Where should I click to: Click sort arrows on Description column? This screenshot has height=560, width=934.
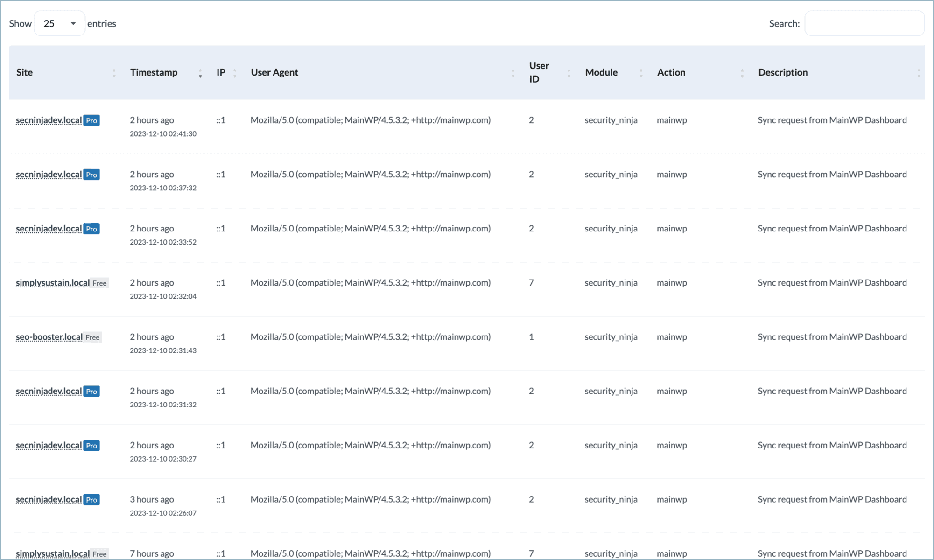[x=918, y=73]
